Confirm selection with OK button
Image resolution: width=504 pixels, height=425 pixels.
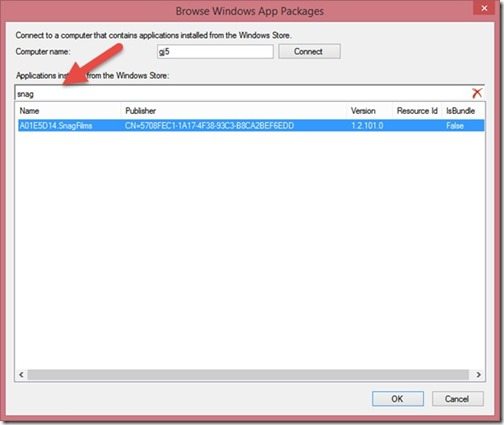tap(398, 399)
